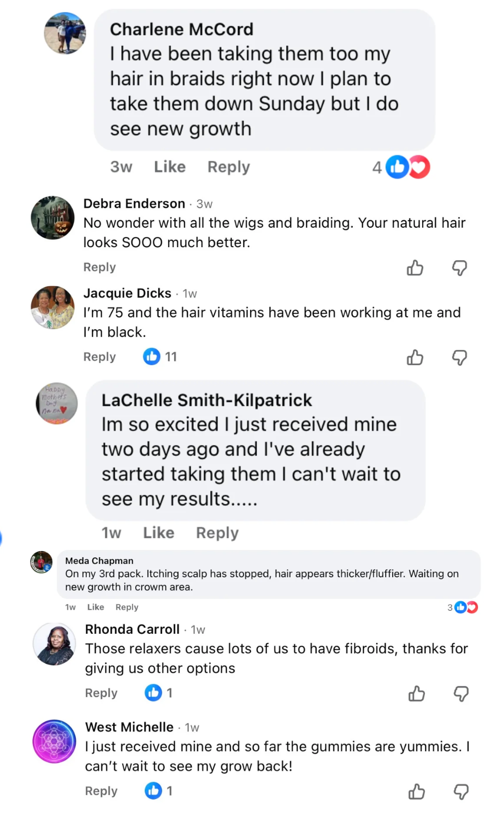Open Jacquie Dicks' profile name link
This screenshot has height=820, width=504.
(127, 293)
